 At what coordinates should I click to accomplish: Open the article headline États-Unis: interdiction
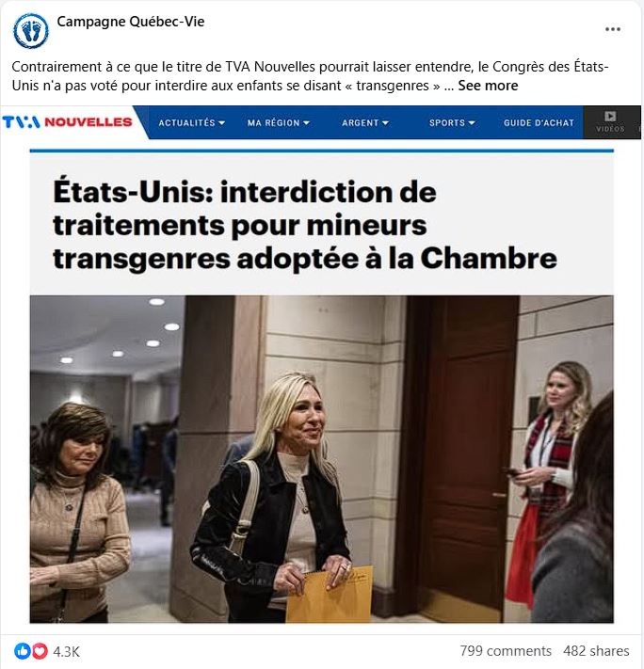(x=305, y=225)
